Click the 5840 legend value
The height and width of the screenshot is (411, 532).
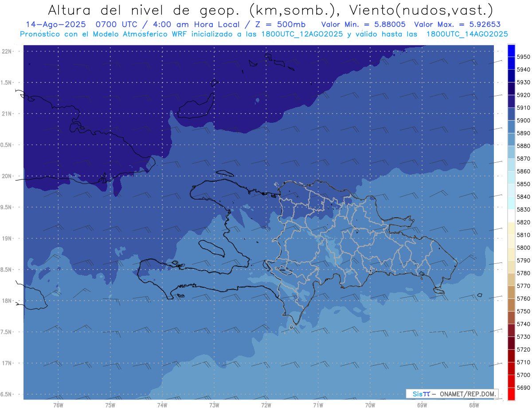pyautogui.click(x=523, y=197)
